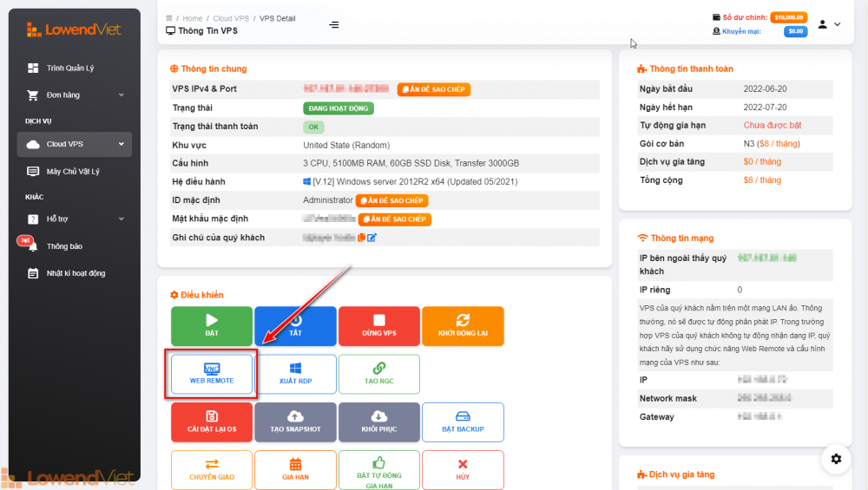Create a snapshot with TẠO SNAPSHOT
This screenshot has height=490, width=868.
pos(296,422)
